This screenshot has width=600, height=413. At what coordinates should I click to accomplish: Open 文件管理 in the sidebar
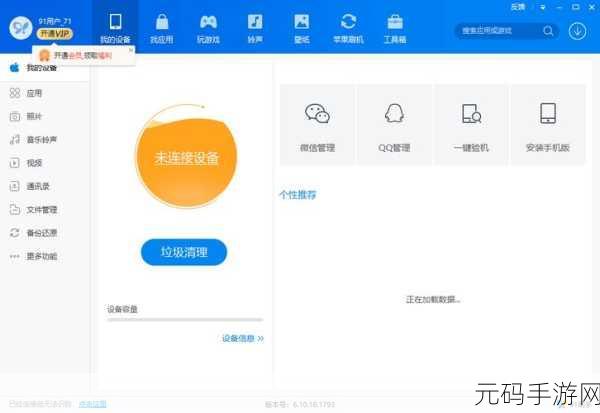[x=45, y=210]
